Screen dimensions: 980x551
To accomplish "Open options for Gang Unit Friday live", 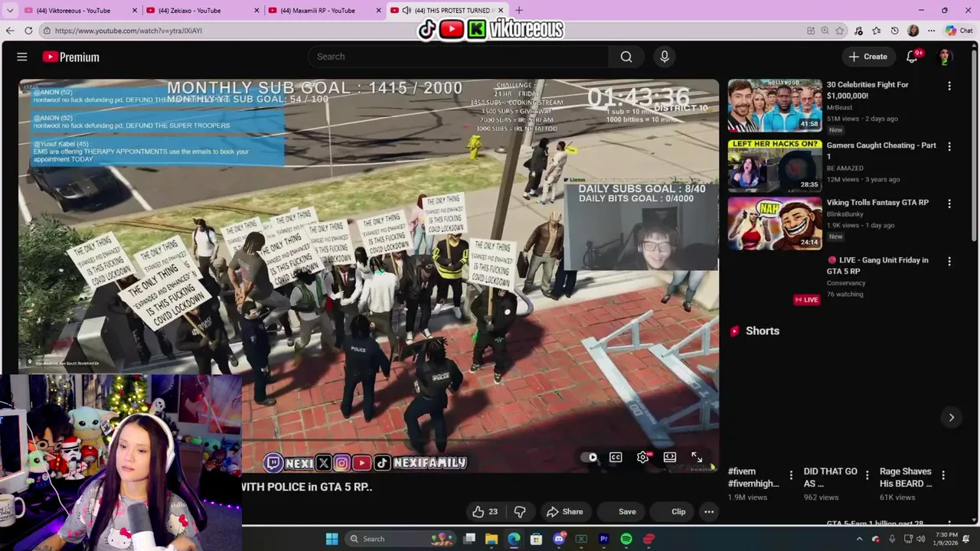I will 949,261.
